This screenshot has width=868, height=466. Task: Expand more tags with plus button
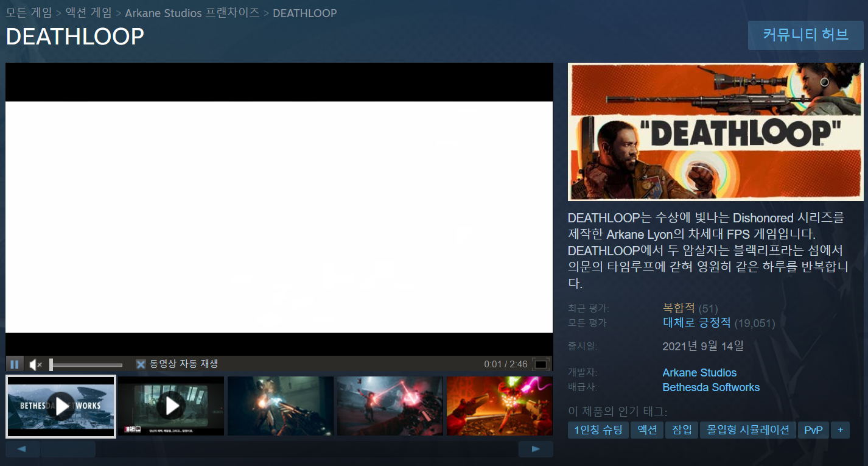click(840, 430)
